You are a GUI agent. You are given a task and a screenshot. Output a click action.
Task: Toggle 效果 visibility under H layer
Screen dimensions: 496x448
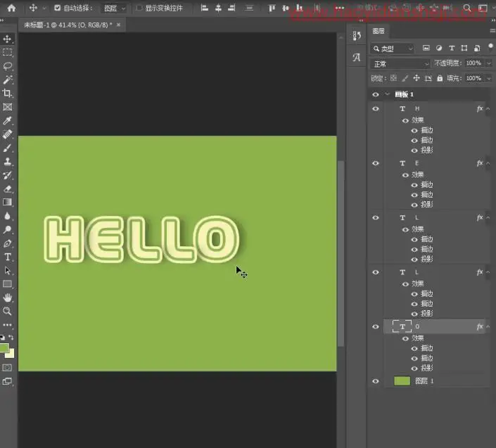click(405, 120)
